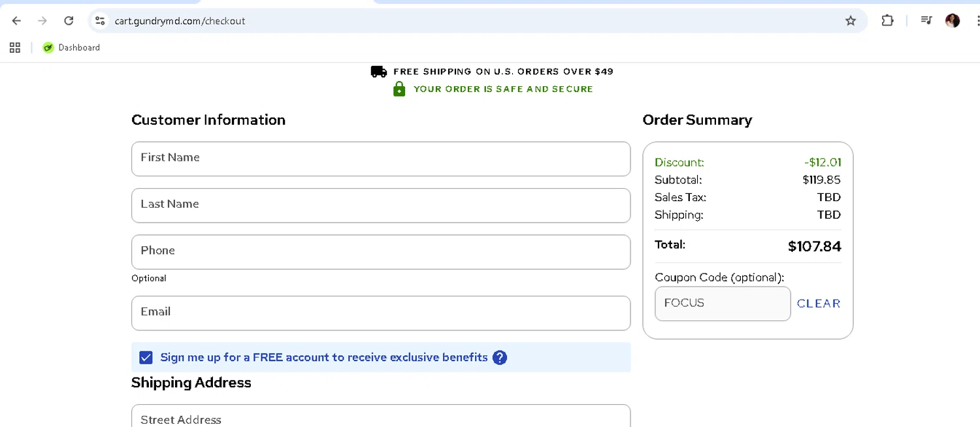Viewport: 980px width, 427px height.
Task: Click into the Email field
Action: (380, 313)
